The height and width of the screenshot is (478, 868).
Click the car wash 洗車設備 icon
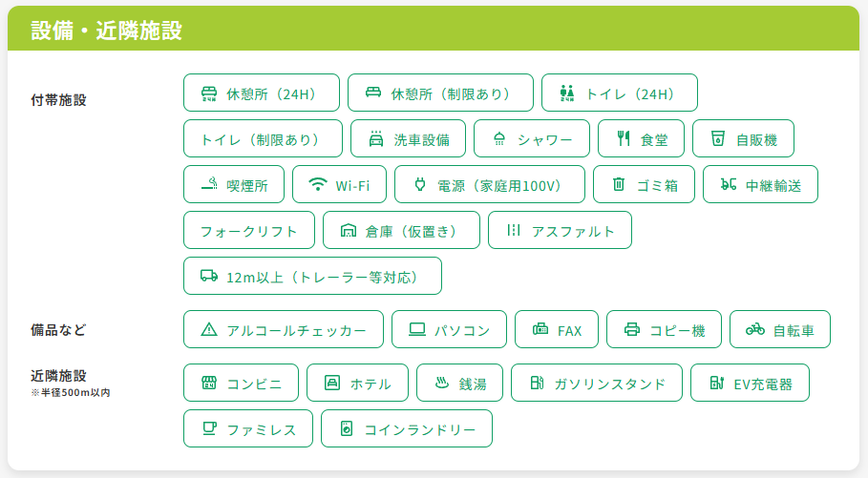[375, 139]
